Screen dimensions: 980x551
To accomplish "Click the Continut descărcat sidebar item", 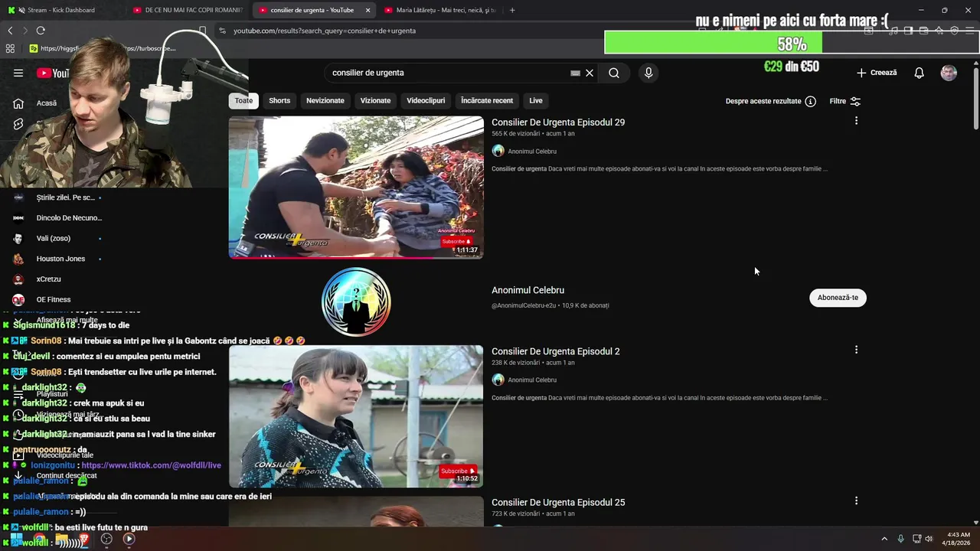I will [67, 475].
